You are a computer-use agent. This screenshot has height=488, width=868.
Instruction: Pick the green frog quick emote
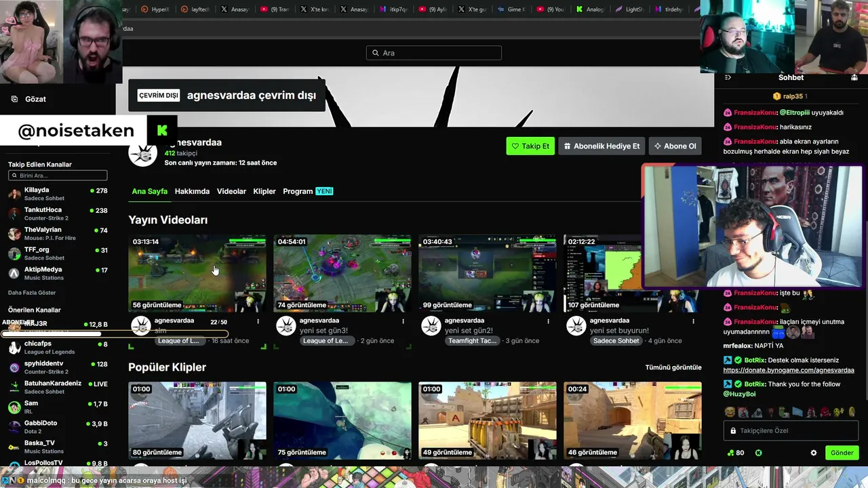(783, 412)
